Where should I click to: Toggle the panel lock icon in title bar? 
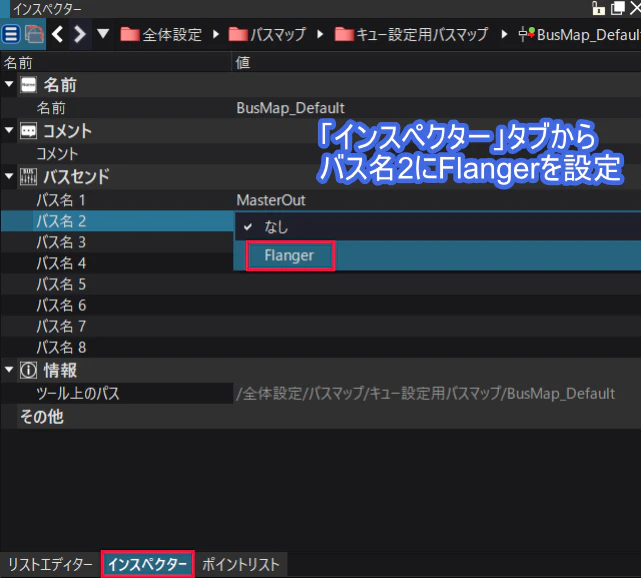tap(598, 7)
